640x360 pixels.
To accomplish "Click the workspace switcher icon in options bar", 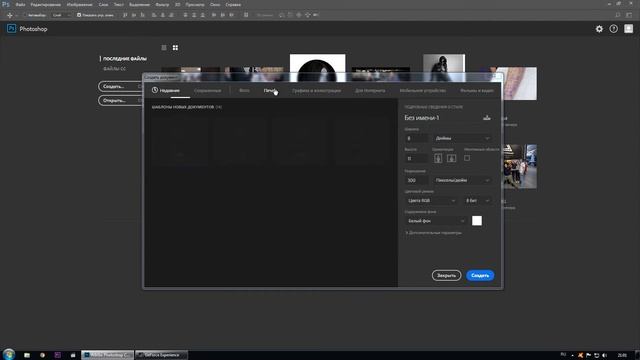I will [x=629, y=15].
